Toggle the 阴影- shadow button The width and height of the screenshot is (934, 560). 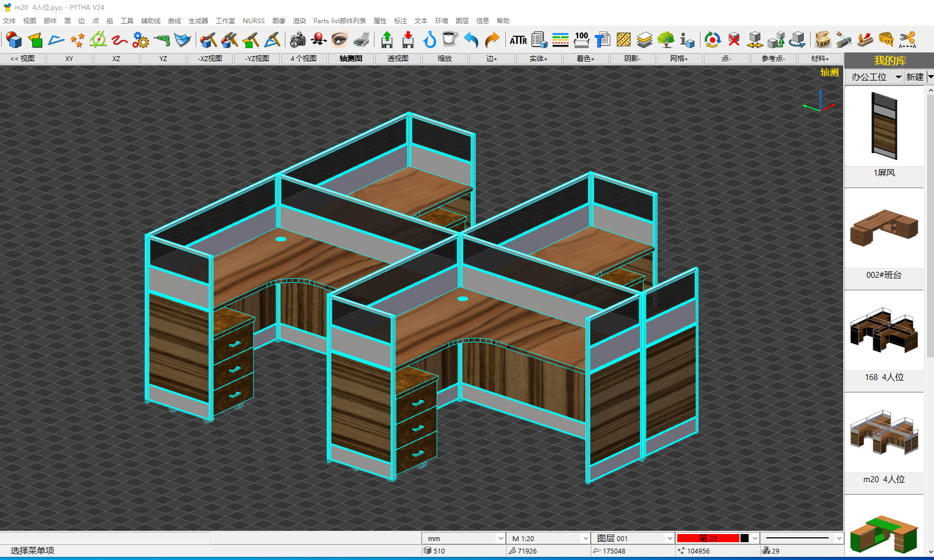click(x=632, y=58)
